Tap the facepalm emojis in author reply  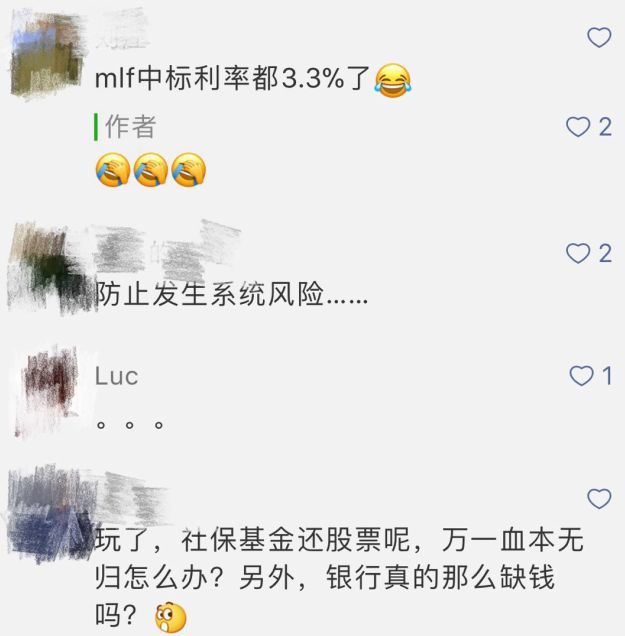tap(151, 170)
